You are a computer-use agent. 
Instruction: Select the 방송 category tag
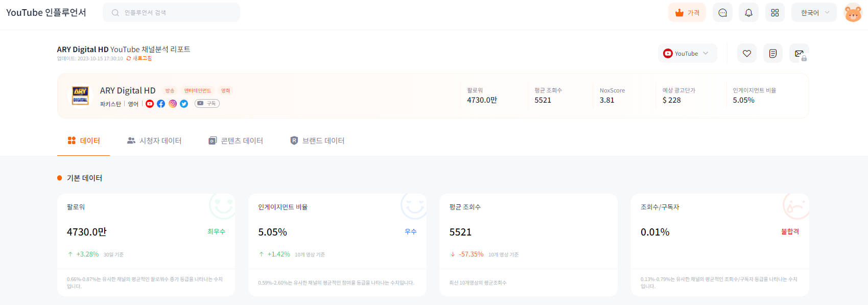(170, 90)
